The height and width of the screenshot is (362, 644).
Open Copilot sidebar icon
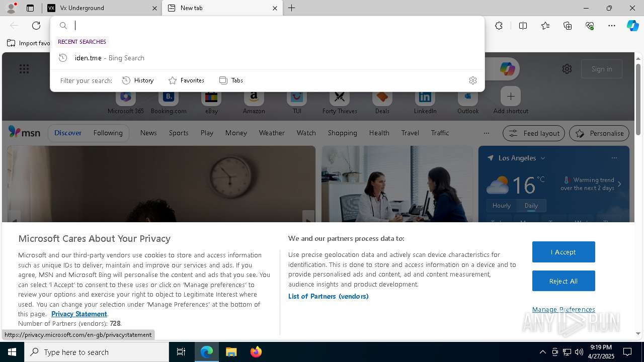click(632, 26)
